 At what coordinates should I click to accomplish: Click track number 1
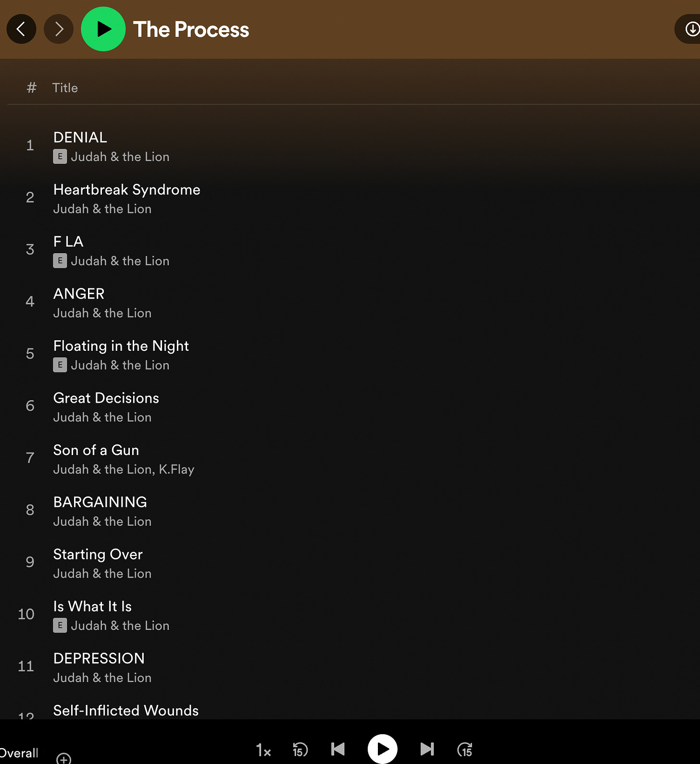[x=30, y=146]
